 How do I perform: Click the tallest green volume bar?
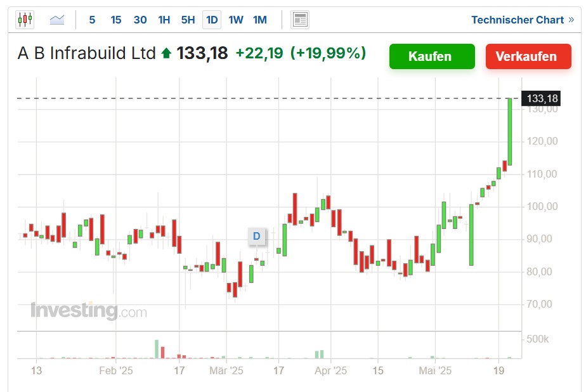[x=157, y=349]
